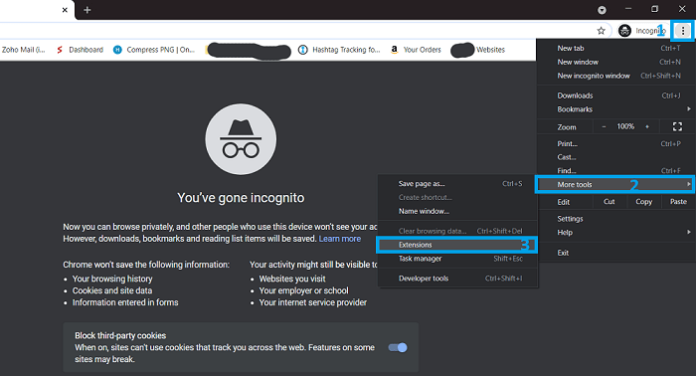Image resolution: width=696 pixels, height=376 pixels.
Task: Click the bookmark star icon
Action: [601, 31]
